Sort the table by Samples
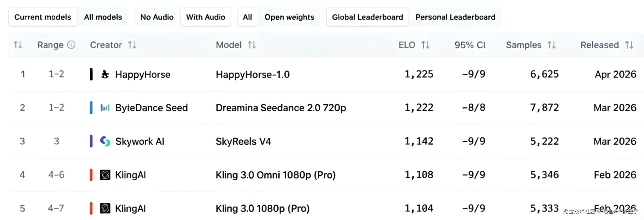 [x=552, y=45]
